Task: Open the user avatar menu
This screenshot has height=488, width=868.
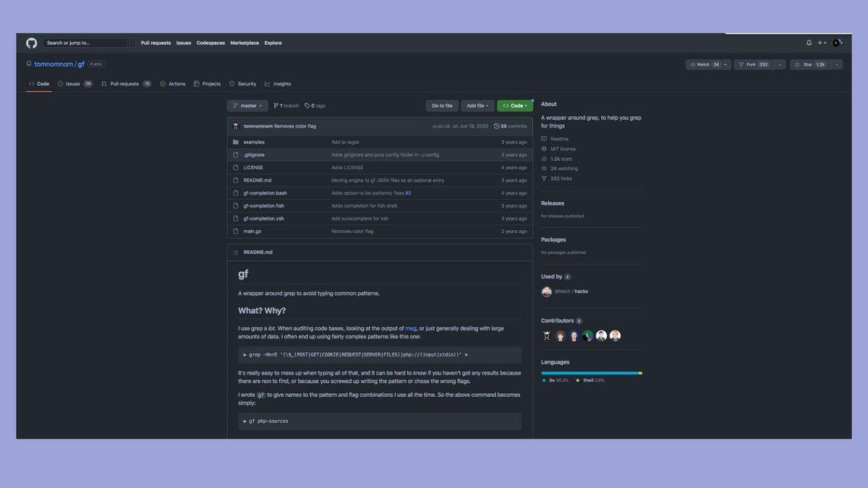Action: [x=837, y=43]
